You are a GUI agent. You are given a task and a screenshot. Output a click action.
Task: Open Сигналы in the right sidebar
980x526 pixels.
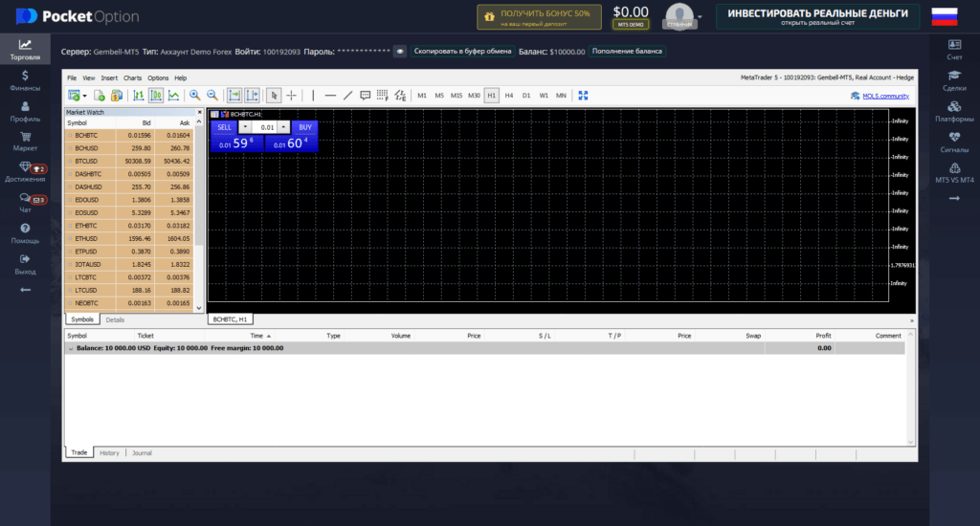click(954, 142)
